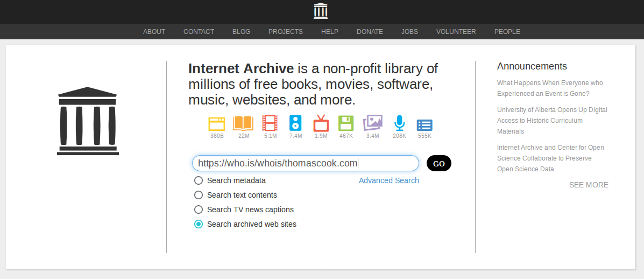Viewport: 644px width, 279px height.
Task: Open Center for Open Science announcement
Action: 550,158
